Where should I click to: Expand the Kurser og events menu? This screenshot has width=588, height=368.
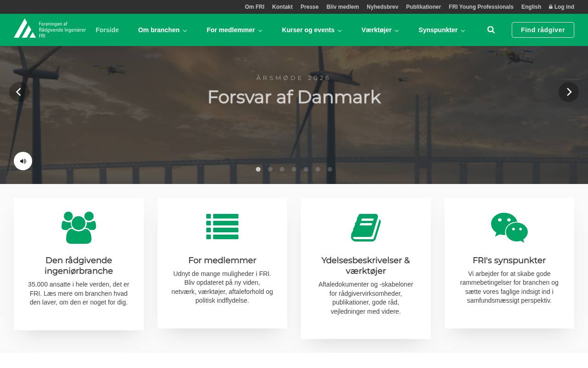click(x=312, y=30)
